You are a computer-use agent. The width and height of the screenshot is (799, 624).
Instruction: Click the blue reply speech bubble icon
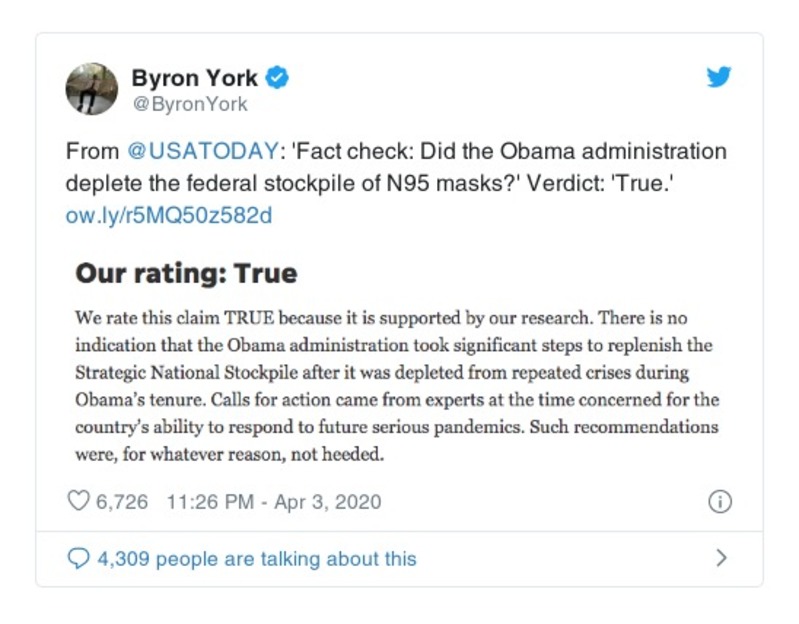tap(78, 559)
